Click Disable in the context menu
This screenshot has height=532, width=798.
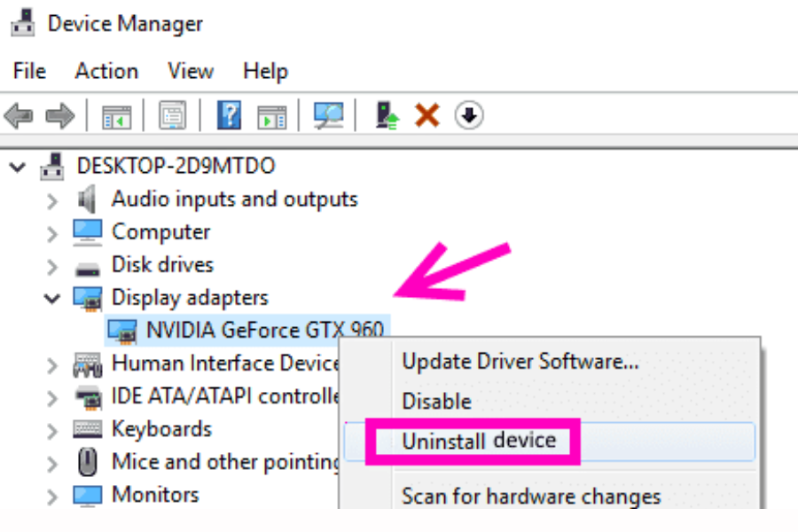(436, 401)
